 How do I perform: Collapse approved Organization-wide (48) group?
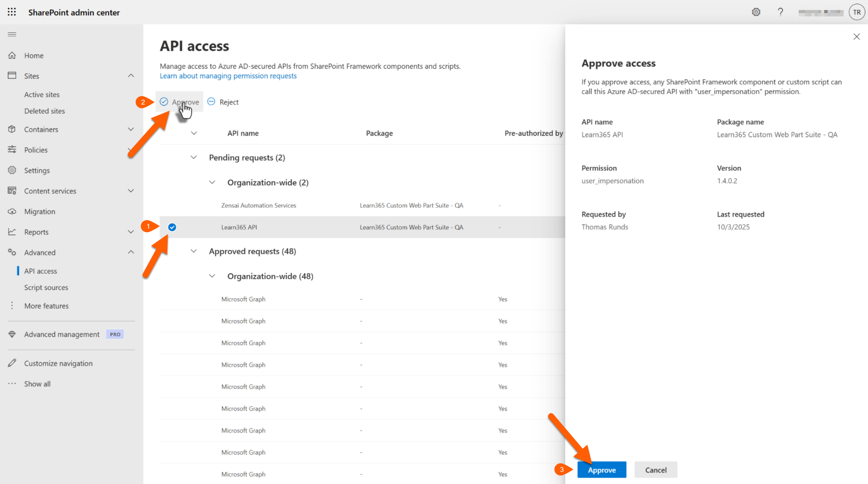click(212, 276)
